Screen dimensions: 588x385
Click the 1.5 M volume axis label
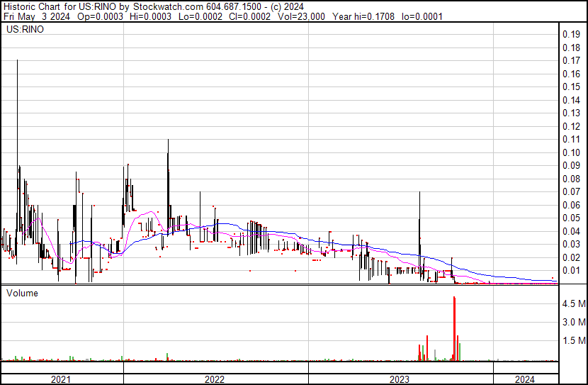573,340
